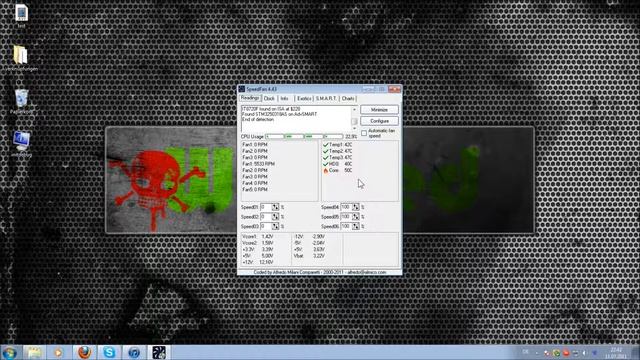Click the detection log scrollbar
Image resolution: width=640 pixels, height=360 pixels.
coord(354,119)
